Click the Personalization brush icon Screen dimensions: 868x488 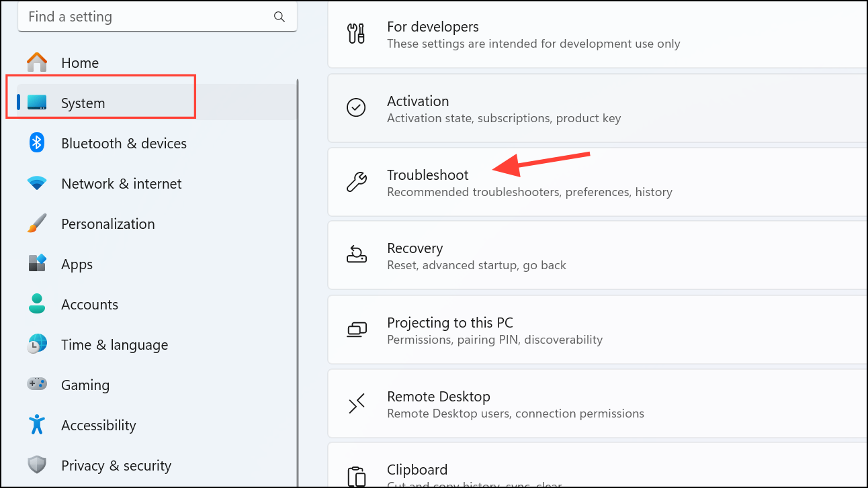(x=36, y=224)
